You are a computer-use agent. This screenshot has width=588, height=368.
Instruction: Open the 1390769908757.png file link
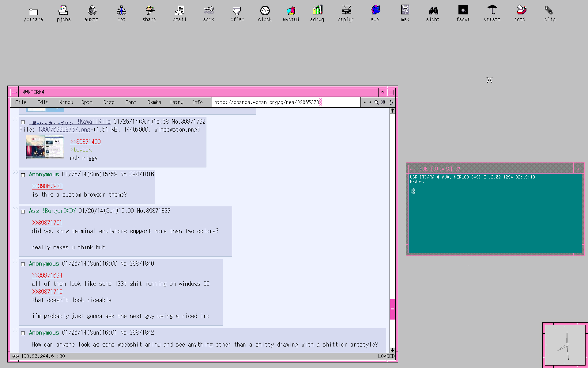pyautogui.click(x=64, y=130)
